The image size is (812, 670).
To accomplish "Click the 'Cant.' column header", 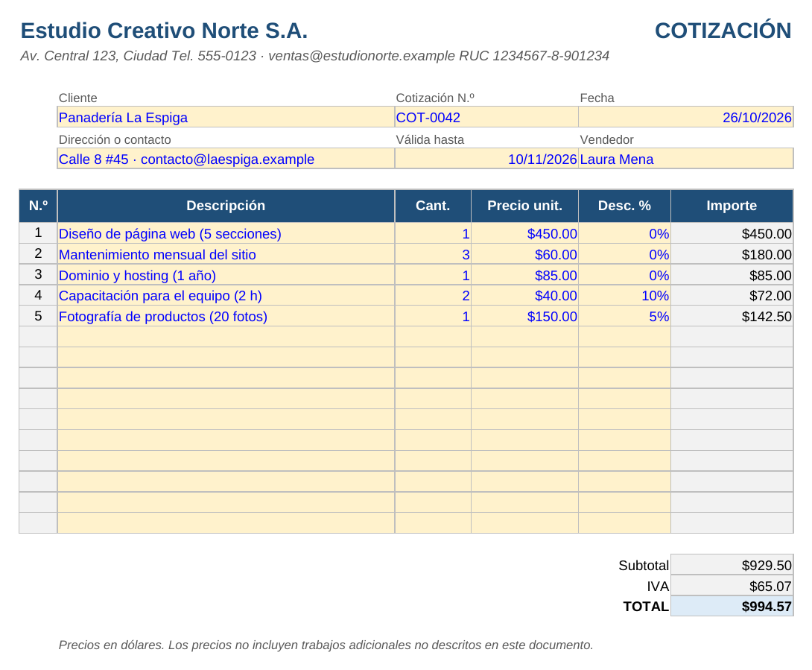I will point(433,206).
